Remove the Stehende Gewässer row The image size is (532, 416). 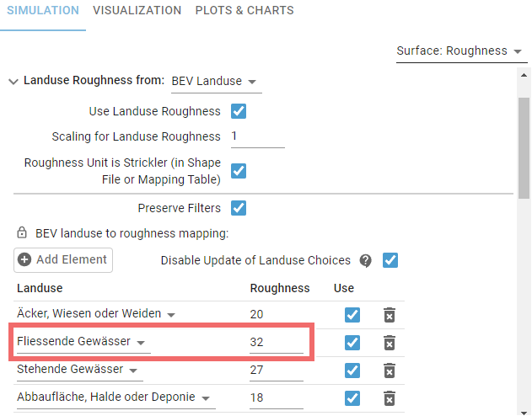point(390,371)
